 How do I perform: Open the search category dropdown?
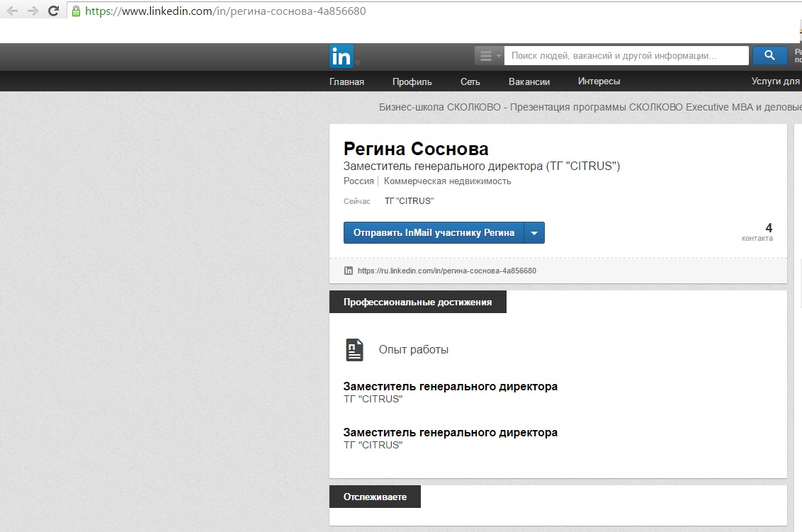click(489, 55)
